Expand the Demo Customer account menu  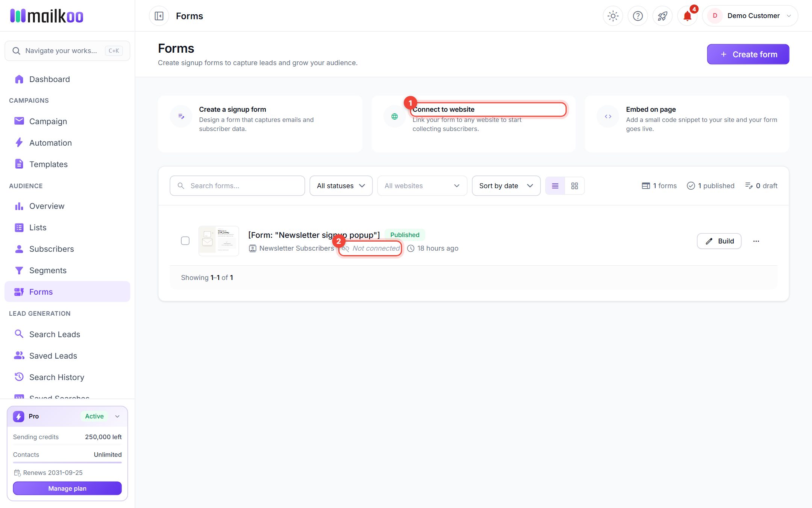(750, 16)
